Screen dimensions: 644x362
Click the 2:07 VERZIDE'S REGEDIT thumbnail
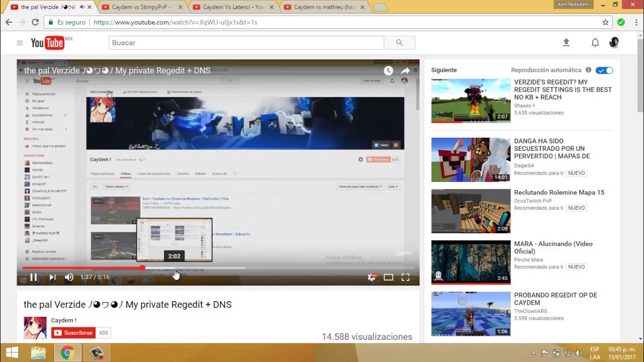[x=471, y=101]
